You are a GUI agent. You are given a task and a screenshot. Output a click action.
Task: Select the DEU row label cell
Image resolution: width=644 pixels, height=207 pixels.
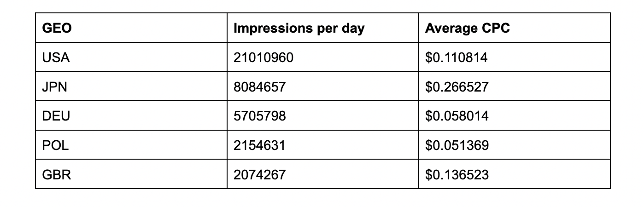56,116
